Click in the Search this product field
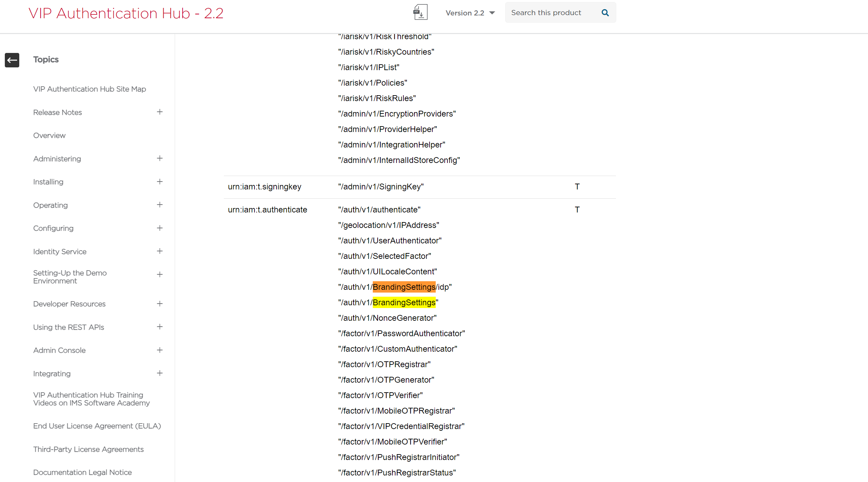This screenshot has width=868, height=482. 552,13
